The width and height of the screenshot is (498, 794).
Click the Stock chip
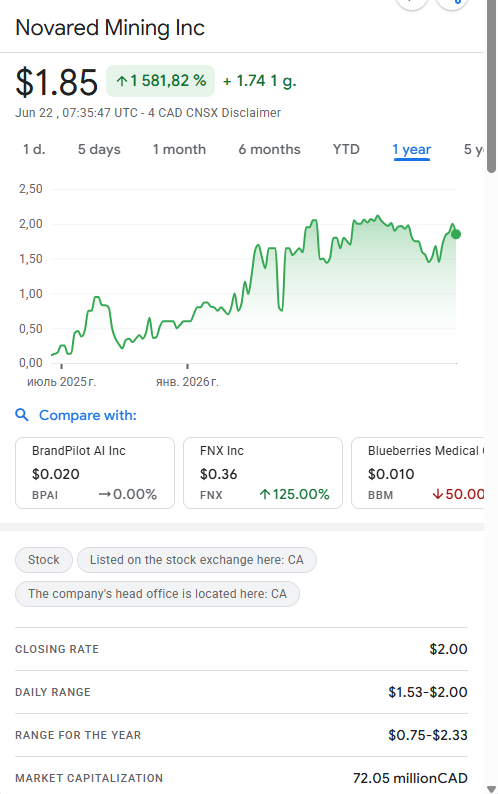(44, 560)
